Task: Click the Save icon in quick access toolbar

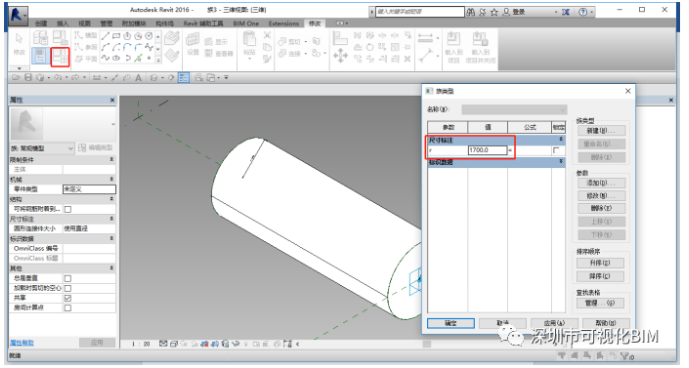Action: pyautogui.click(x=28, y=78)
